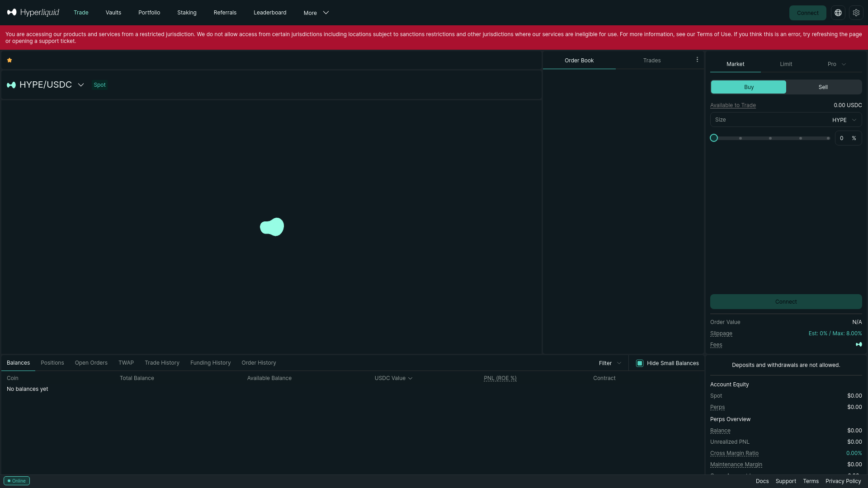Select the Limit order tab
This screenshot has height=488, width=868.
tap(786, 64)
